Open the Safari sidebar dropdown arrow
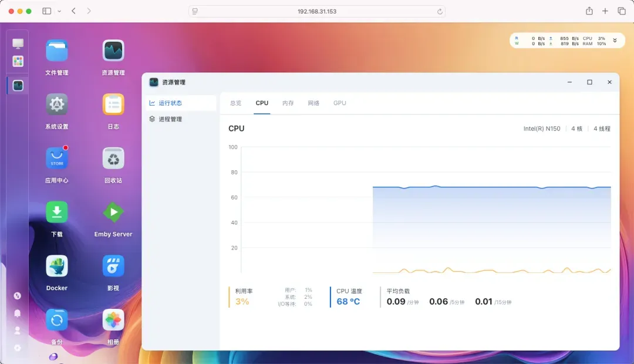 pos(59,11)
